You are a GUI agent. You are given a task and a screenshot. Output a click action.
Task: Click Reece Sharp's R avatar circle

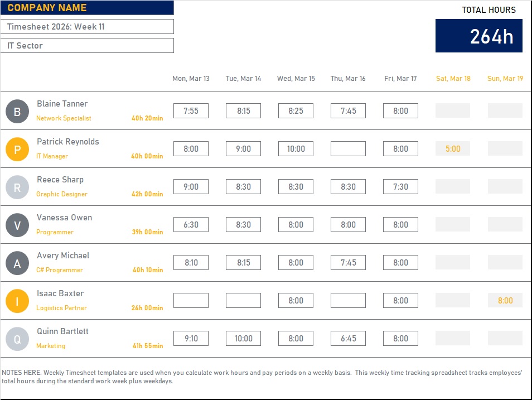[x=17, y=187]
